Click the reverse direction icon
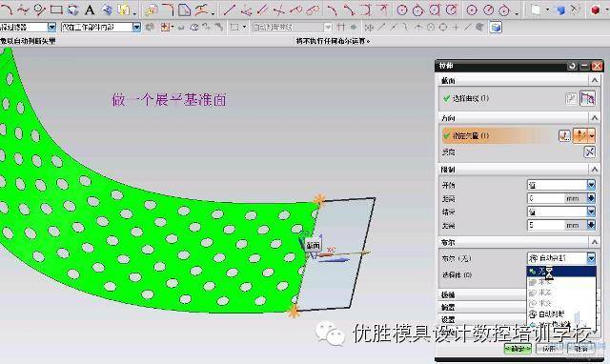The height and width of the screenshot is (364, 610). pos(589,152)
